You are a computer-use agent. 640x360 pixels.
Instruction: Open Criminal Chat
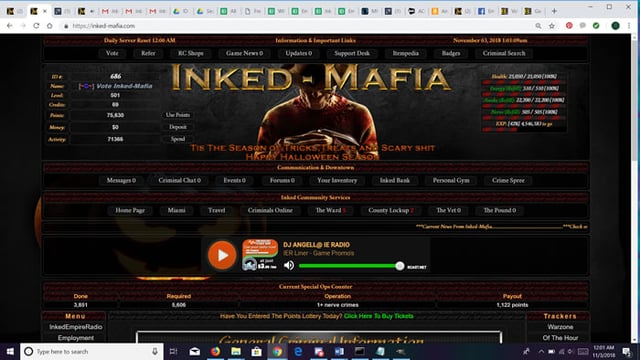[x=180, y=180]
